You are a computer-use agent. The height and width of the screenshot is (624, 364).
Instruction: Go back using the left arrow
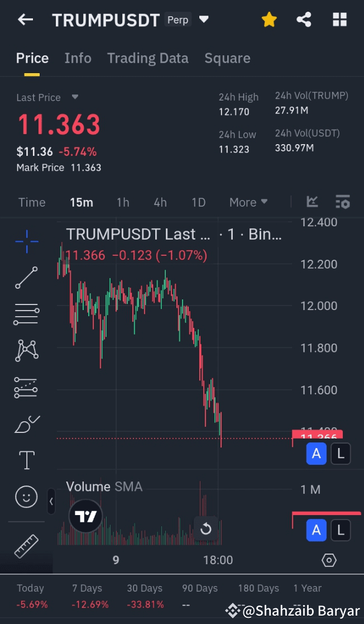(25, 20)
